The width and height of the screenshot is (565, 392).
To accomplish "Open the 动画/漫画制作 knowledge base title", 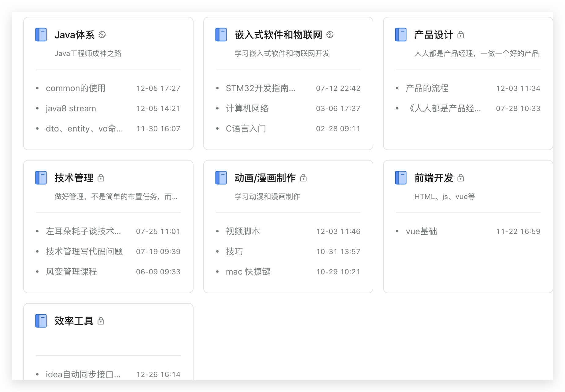I will [x=265, y=178].
